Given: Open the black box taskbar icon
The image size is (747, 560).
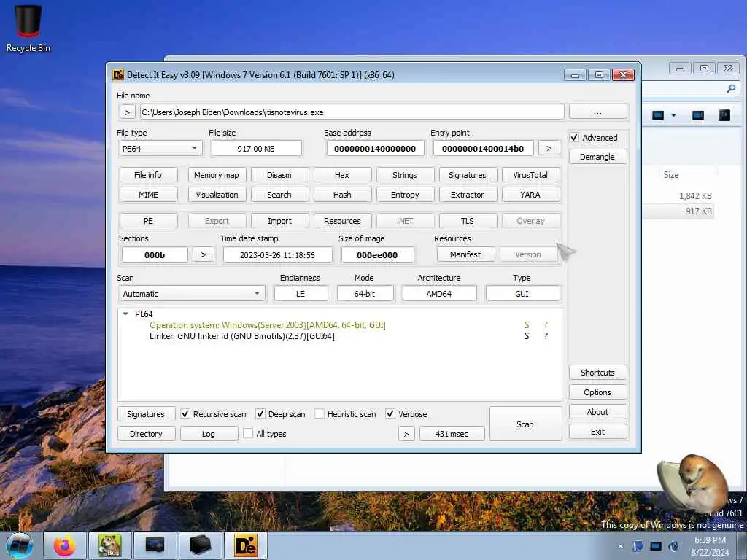Looking at the screenshot, I should point(200,545).
